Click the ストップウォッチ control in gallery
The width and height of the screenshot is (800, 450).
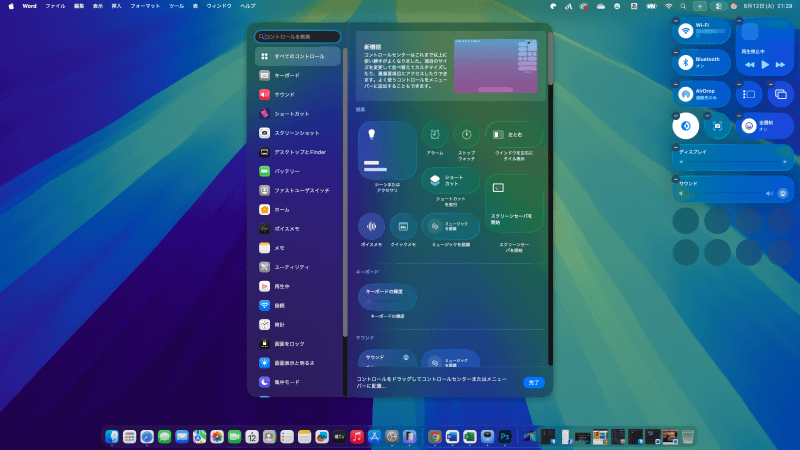point(466,135)
